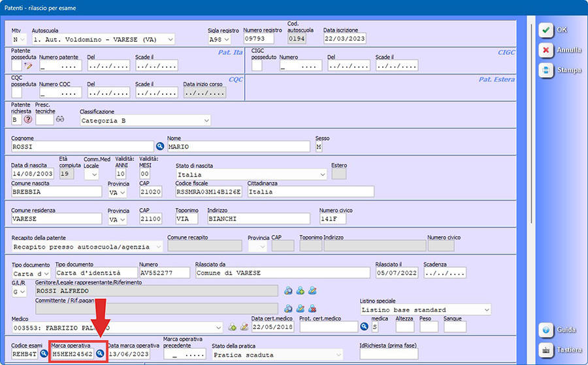588x365 pixels.
Task: Click the magnifier icon next to Cognome
Action: [x=160, y=147]
